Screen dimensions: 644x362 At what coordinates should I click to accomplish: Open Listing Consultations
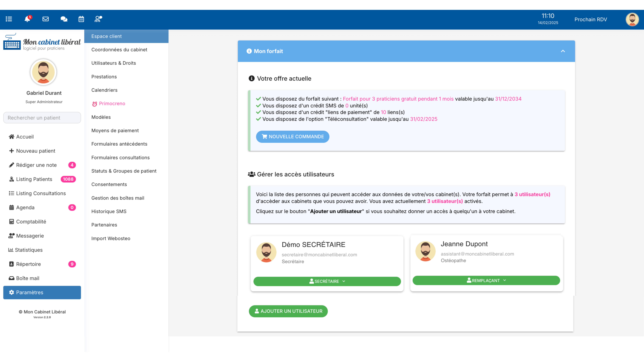(x=42, y=193)
